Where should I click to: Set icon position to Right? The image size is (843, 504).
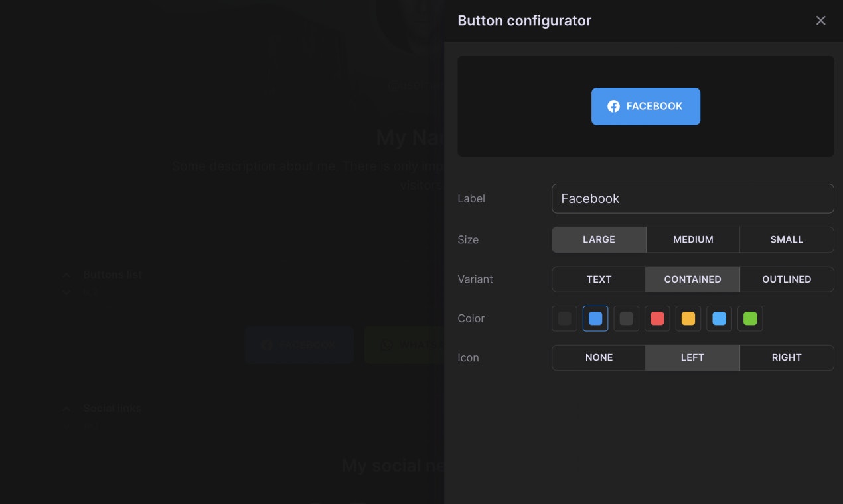(787, 357)
